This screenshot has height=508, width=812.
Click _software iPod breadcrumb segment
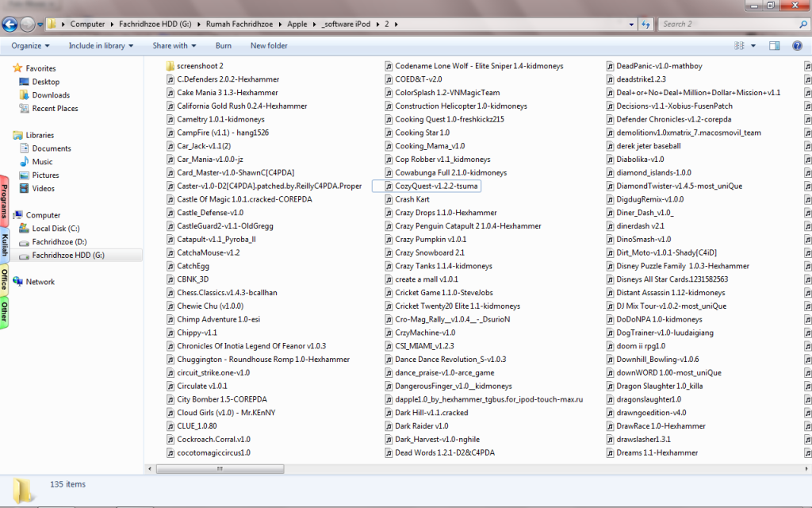click(x=346, y=25)
